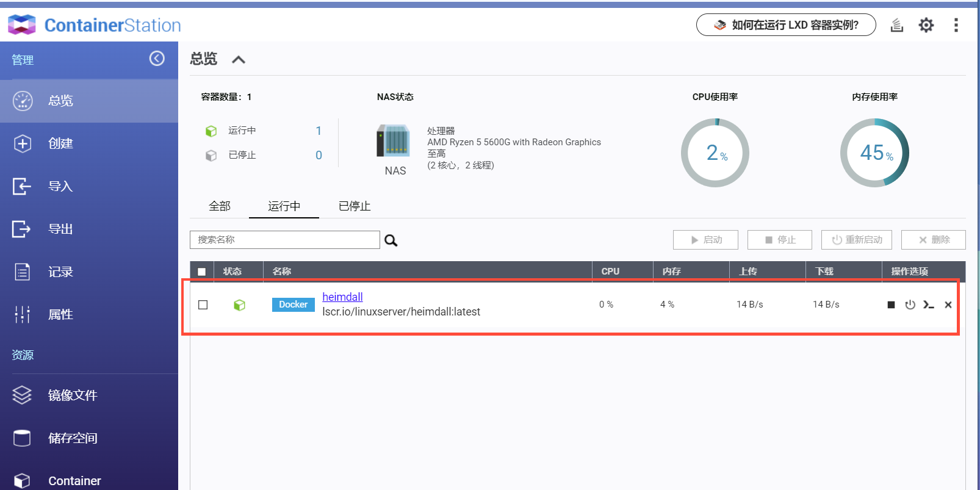Remove heimdall using the X icon
Viewport: 980px width, 490px height.
click(948, 304)
